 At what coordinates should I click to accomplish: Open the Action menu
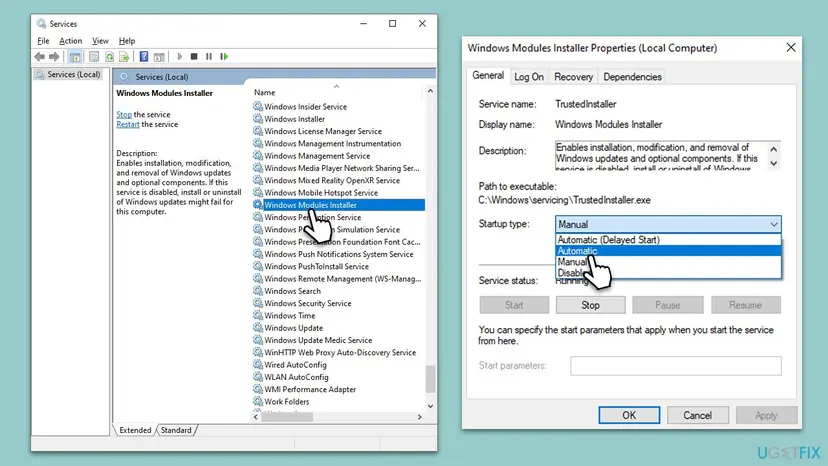tap(70, 41)
